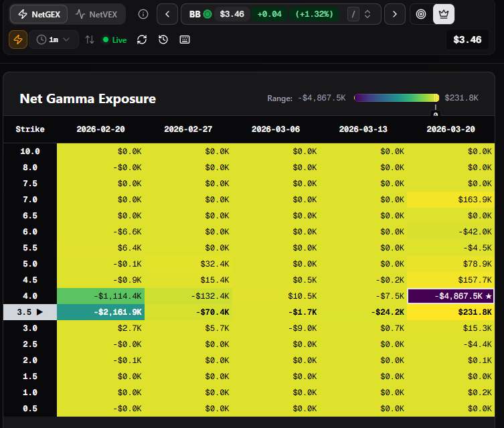Viewport: 504px width, 428px height.
Task: Click the 4.0 strike label
Action: click(x=30, y=296)
